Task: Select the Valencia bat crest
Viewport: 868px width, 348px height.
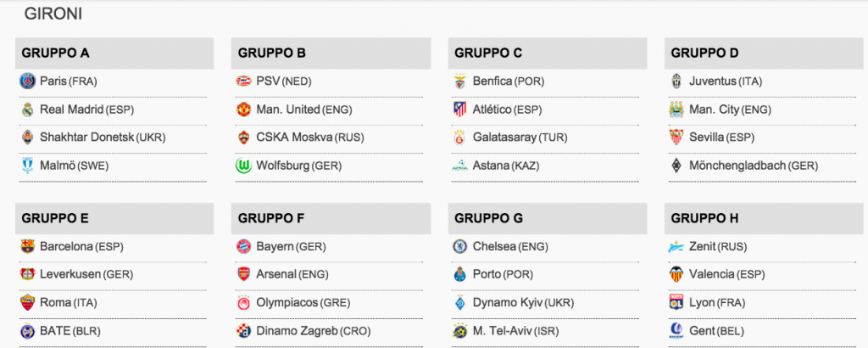Action: [x=676, y=274]
